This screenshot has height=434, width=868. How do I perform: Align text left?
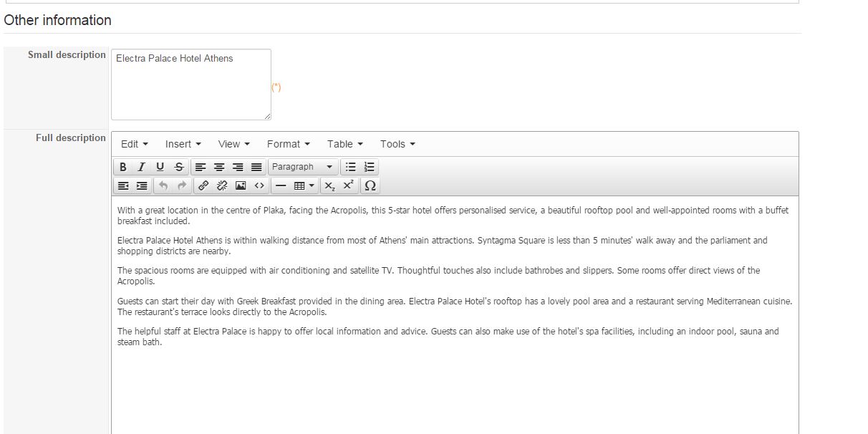[201, 167]
